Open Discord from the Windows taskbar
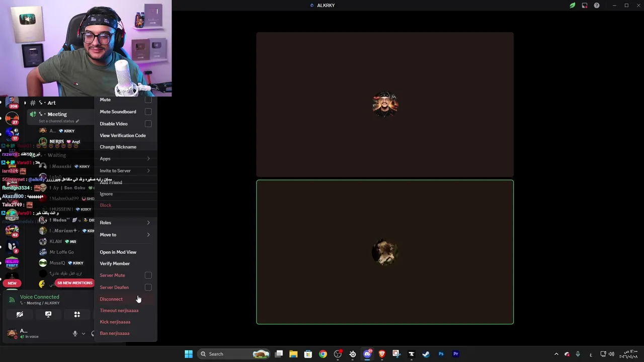644x362 pixels. 367,354
